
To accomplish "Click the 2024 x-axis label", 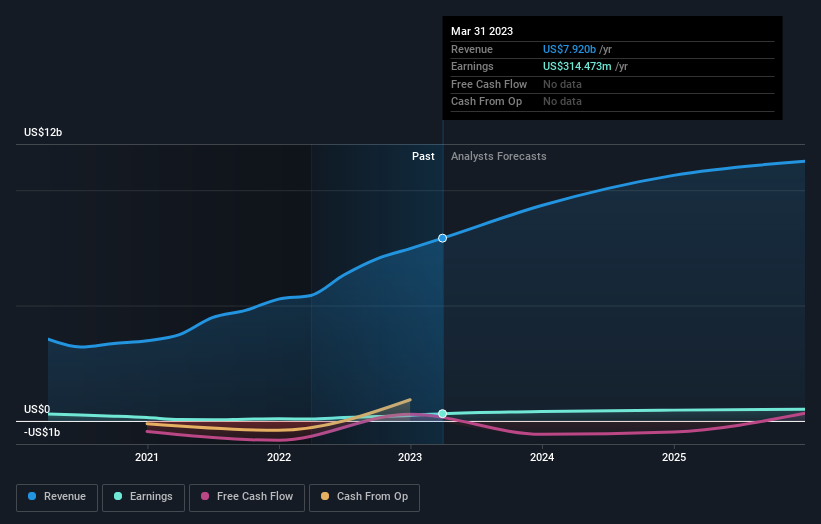I will coord(542,457).
